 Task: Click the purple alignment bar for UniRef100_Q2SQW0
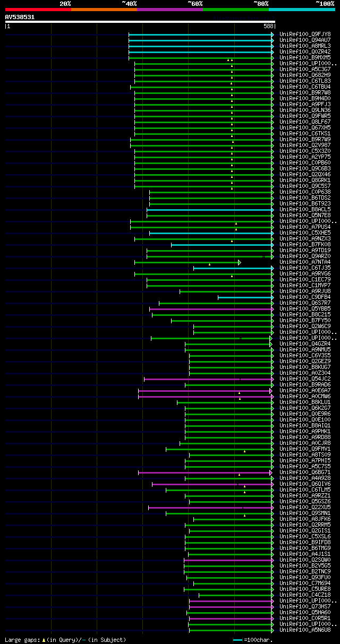[229, 560]
